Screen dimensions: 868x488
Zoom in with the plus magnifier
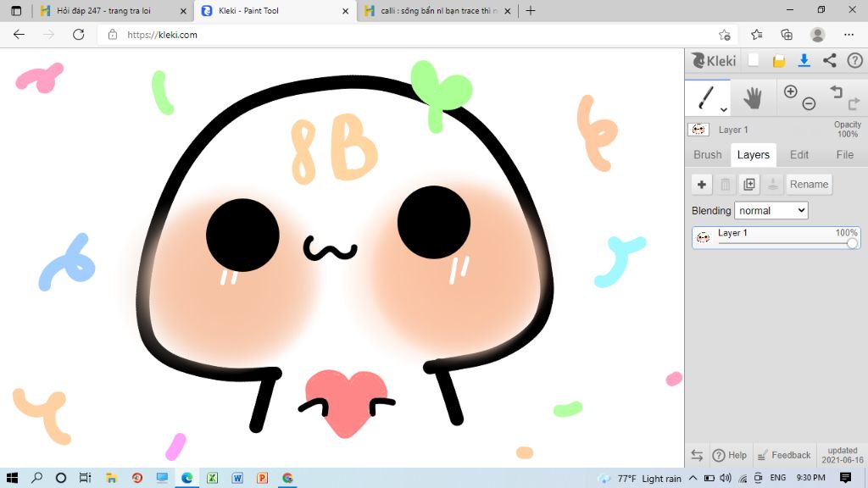coord(791,91)
